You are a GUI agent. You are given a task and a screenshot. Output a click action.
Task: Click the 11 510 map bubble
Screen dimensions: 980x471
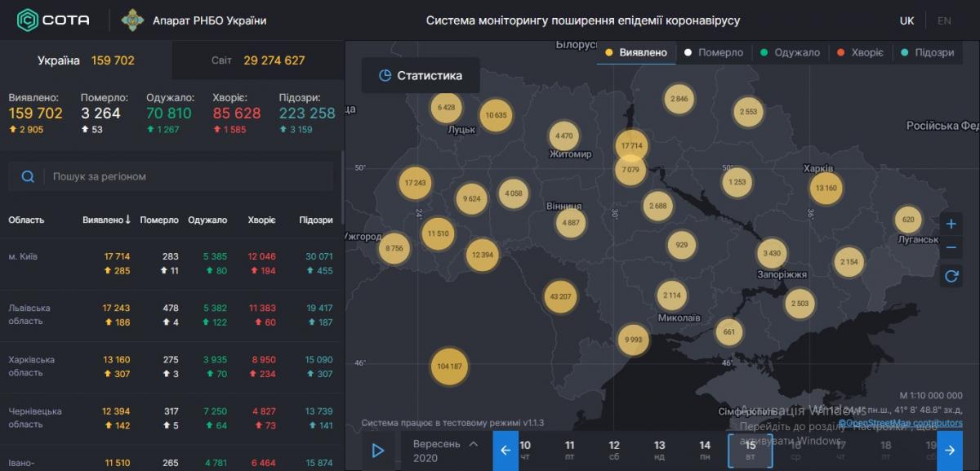439,233
